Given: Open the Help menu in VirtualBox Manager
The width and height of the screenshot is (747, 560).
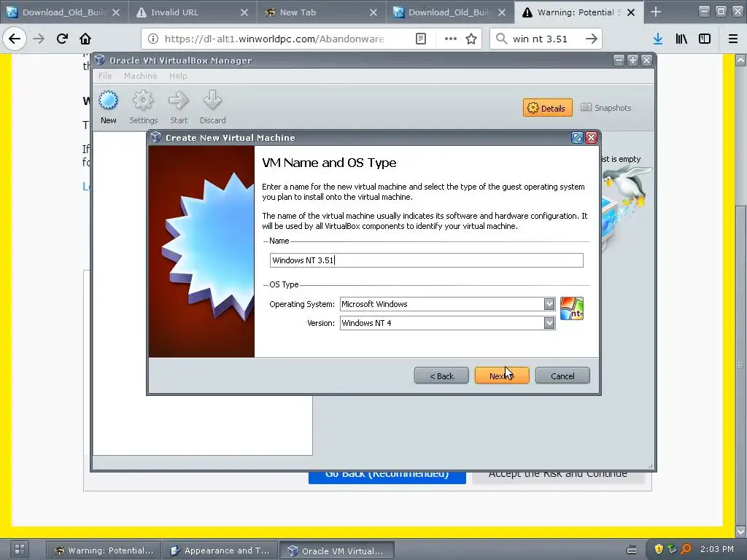Looking at the screenshot, I should click(x=178, y=76).
